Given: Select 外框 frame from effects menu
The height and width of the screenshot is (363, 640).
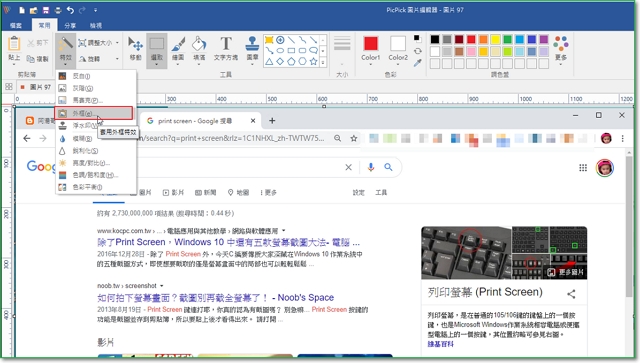Looking at the screenshot, I should (x=94, y=113).
